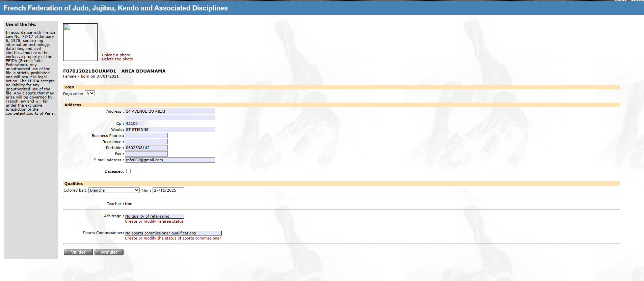Image resolution: width=644 pixels, height=281 pixels.
Task: Focus the Fax input field
Action: (146, 154)
